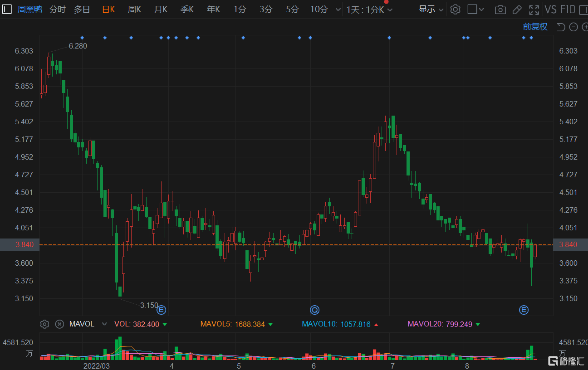Select the 年K yearly candlestick tab
This screenshot has width=588, height=370.
[x=213, y=10]
